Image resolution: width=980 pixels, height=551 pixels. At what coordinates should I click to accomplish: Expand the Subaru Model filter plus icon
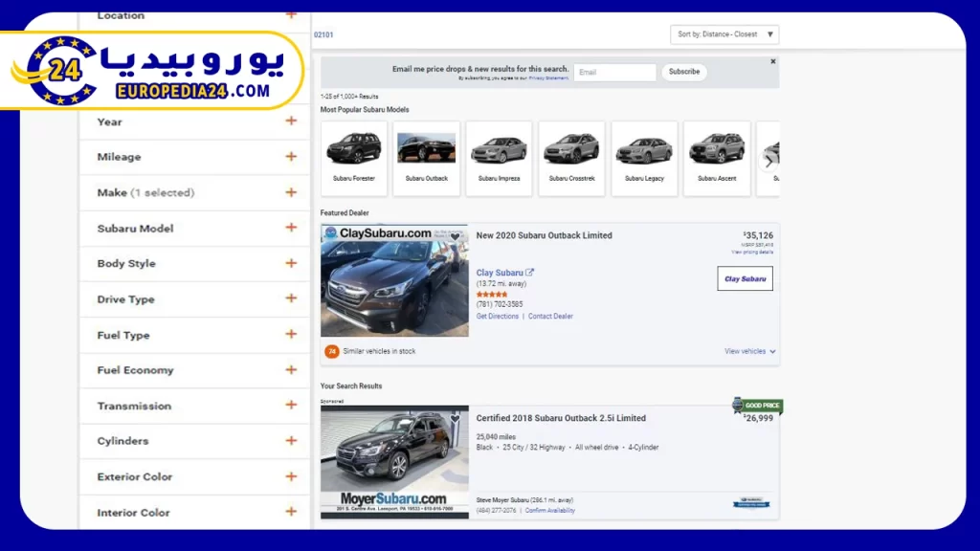(x=291, y=228)
